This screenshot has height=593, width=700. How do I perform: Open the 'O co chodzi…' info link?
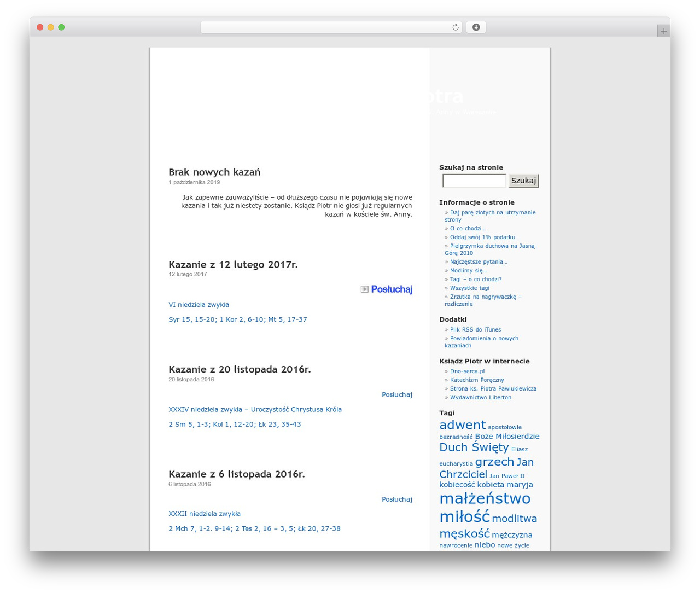coord(468,229)
